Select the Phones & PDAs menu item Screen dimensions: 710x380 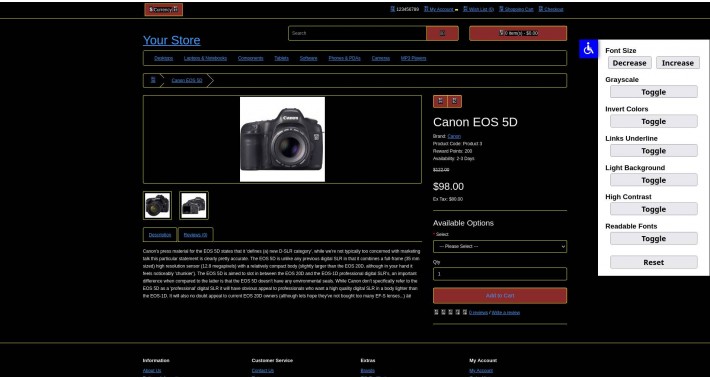(x=345, y=58)
